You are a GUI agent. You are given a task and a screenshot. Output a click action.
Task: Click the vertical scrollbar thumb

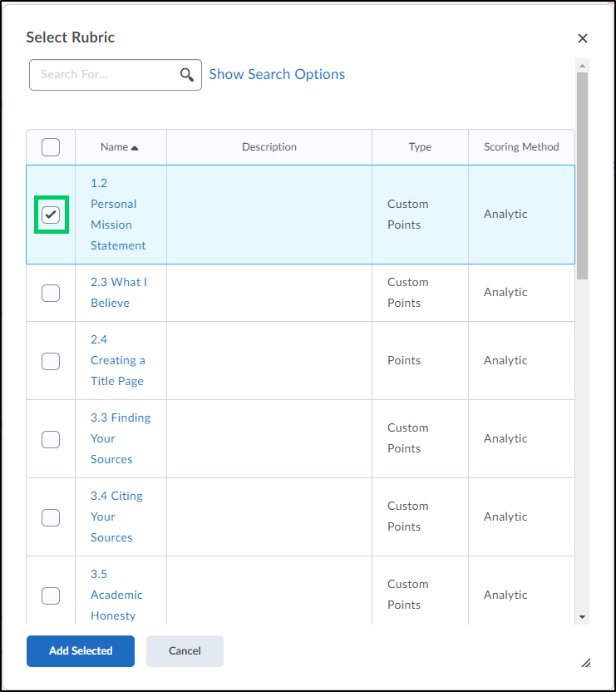[x=582, y=175]
